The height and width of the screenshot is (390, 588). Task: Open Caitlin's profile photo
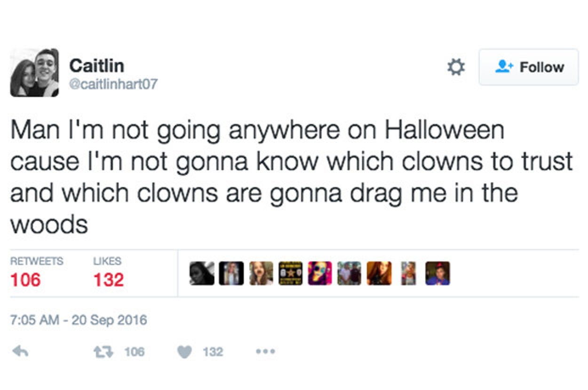[x=34, y=72]
